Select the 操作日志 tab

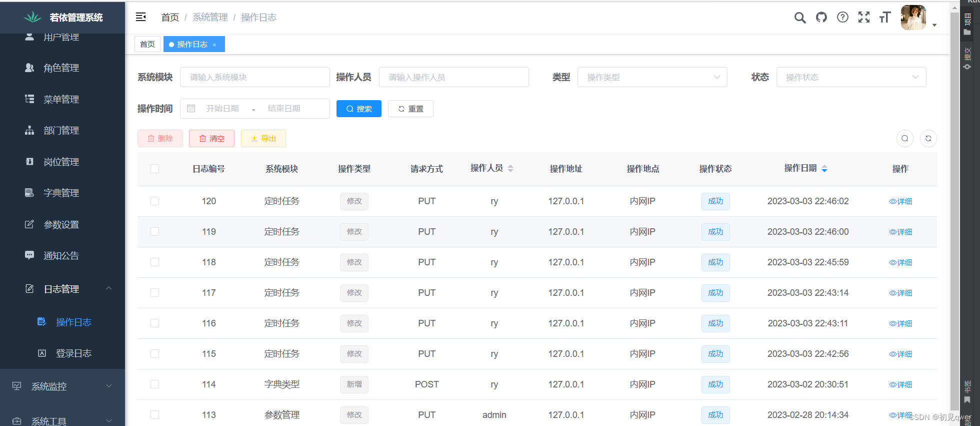click(194, 44)
